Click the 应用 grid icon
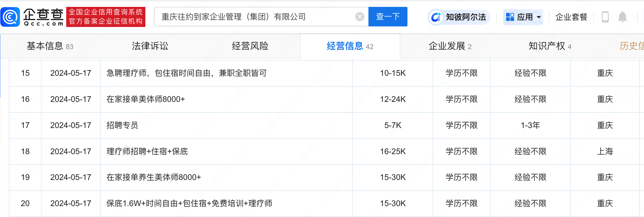The height and width of the screenshot is (217, 644). [510, 17]
